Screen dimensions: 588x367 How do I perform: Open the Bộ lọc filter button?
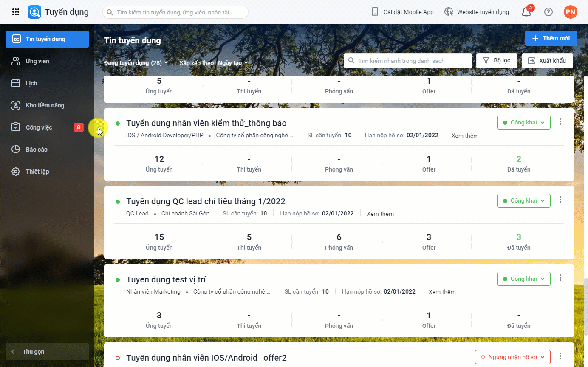pyautogui.click(x=497, y=61)
